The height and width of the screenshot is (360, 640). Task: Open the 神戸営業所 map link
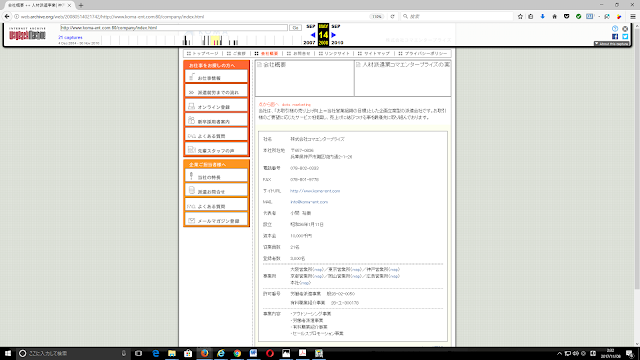tap(393, 270)
